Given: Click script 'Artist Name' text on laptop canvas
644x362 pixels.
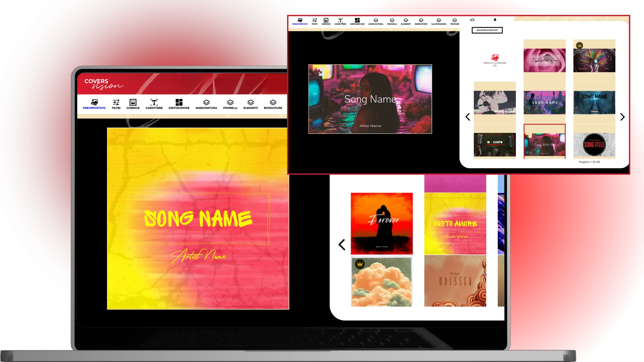Looking at the screenshot, I should (x=198, y=256).
